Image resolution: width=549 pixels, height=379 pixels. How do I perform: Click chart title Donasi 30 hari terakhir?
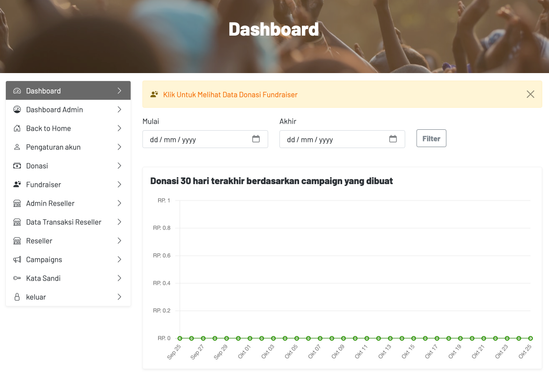click(x=271, y=181)
